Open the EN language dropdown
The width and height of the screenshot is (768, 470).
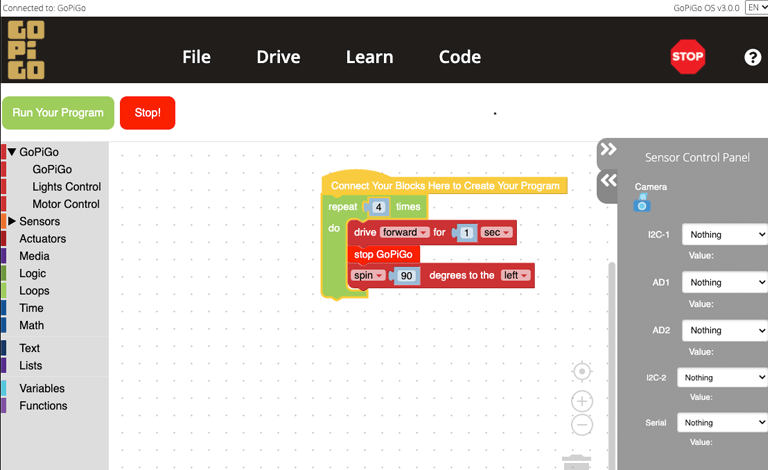pos(757,7)
